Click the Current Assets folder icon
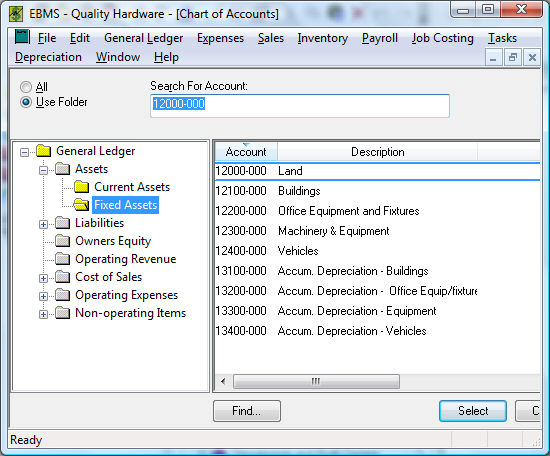 tap(82, 187)
